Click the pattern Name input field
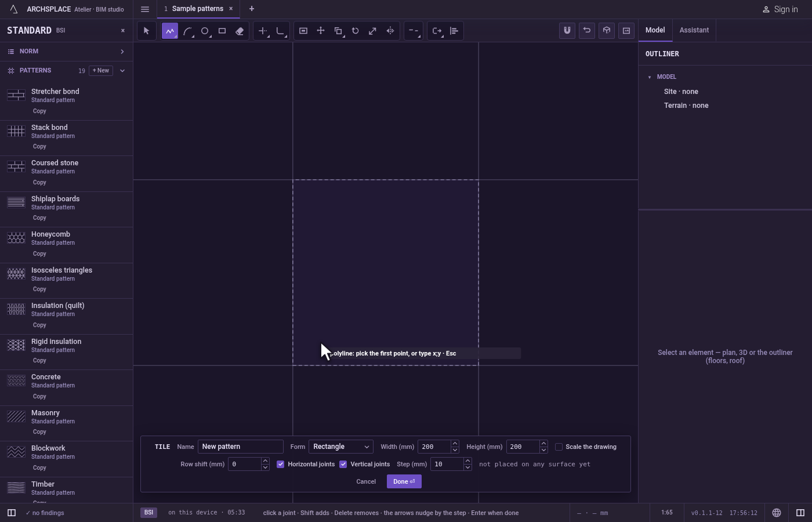Screen dimensions: 812x522 coord(241,447)
